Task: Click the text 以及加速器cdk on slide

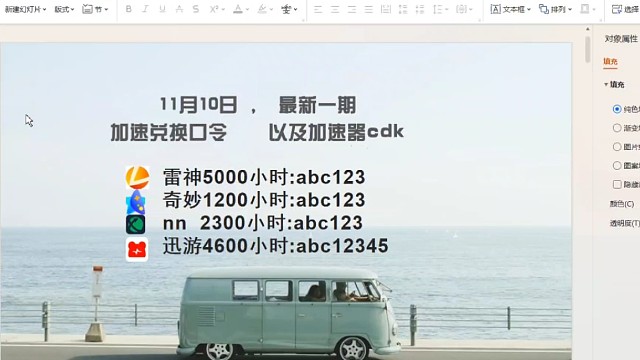Action: [x=336, y=133]
